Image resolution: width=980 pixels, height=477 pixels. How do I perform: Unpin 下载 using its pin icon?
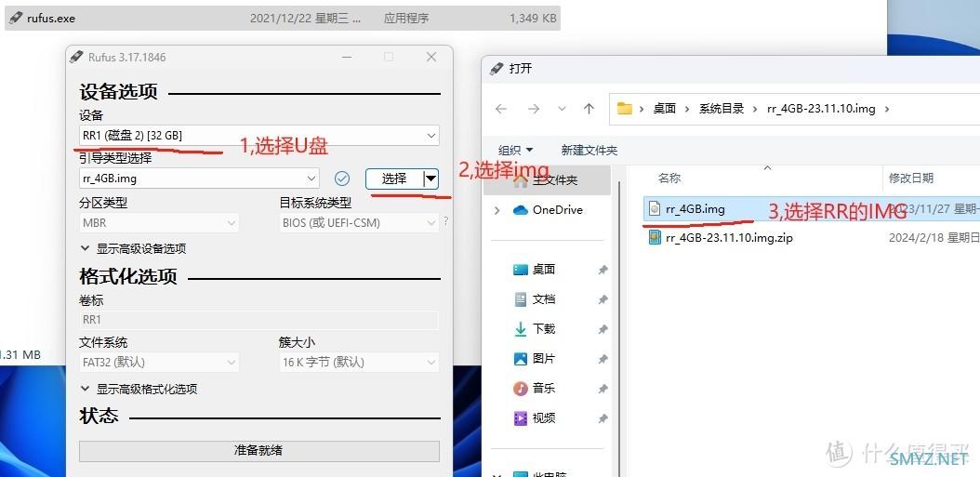pyautogui.click(x=603, y=329)
